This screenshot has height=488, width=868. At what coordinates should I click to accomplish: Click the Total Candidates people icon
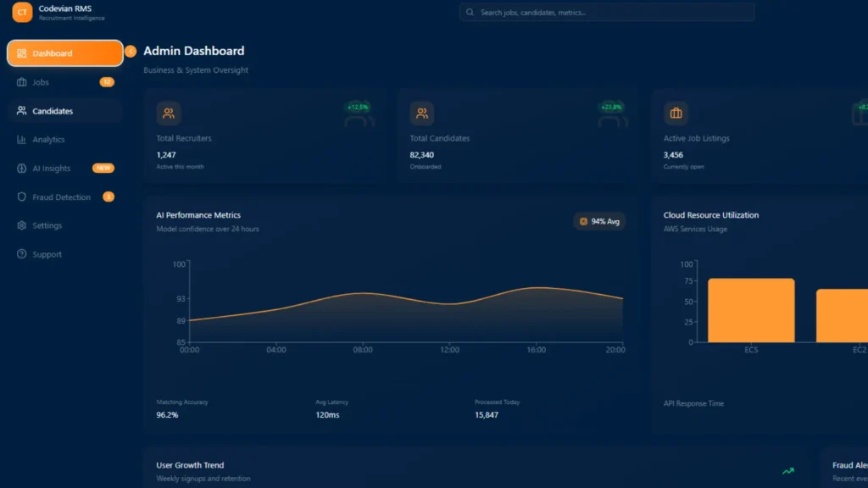pos(422,112)
